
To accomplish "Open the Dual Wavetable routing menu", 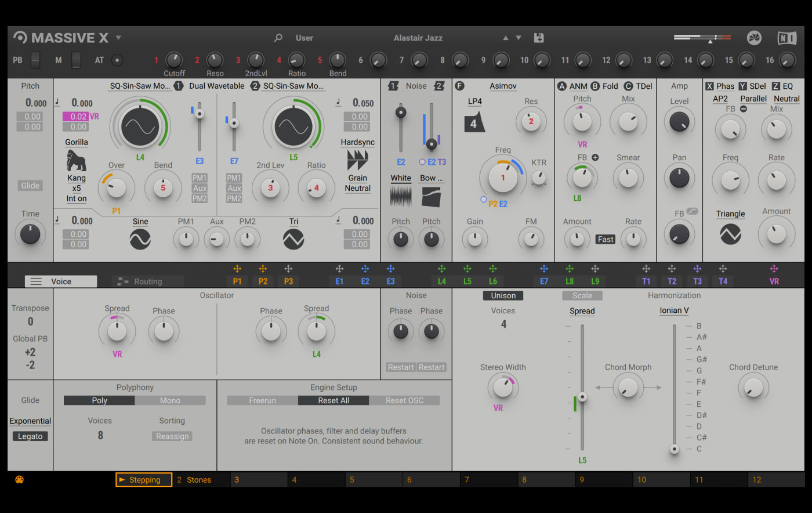I will pos(217,86).
